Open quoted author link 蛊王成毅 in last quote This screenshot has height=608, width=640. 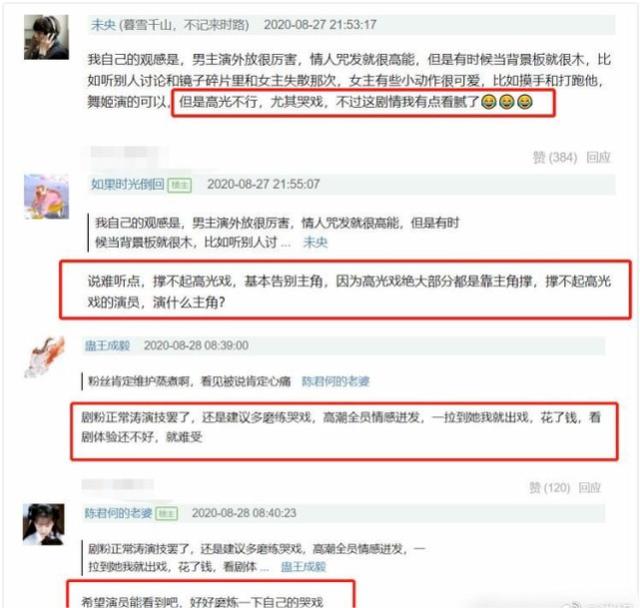(303, 567)
